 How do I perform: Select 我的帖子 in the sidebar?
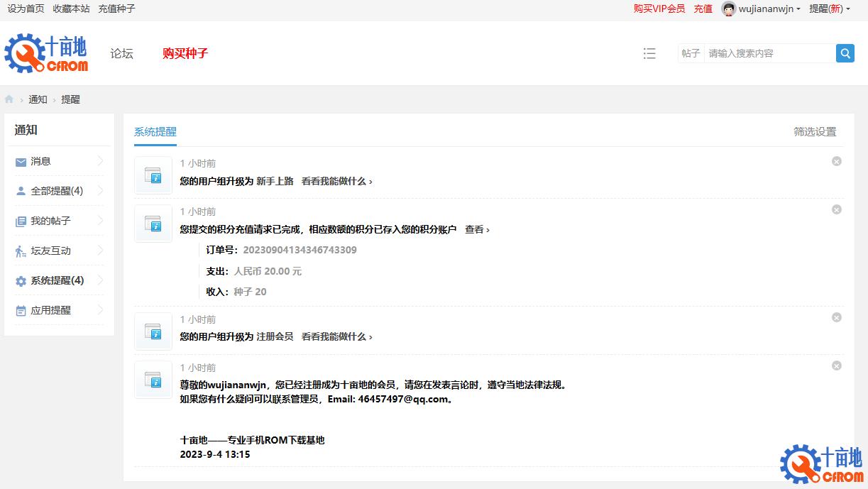[x=50, y=221]
